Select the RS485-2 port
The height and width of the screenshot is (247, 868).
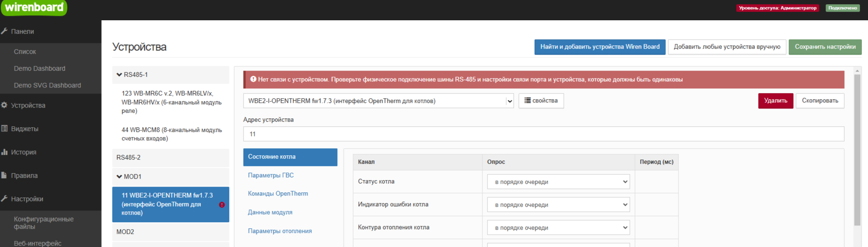(170, 157)
